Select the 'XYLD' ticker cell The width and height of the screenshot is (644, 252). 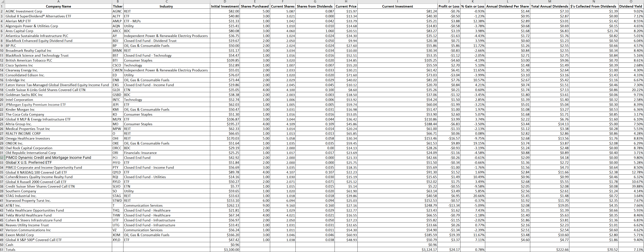pyautogui.click(x=118, y=240)
